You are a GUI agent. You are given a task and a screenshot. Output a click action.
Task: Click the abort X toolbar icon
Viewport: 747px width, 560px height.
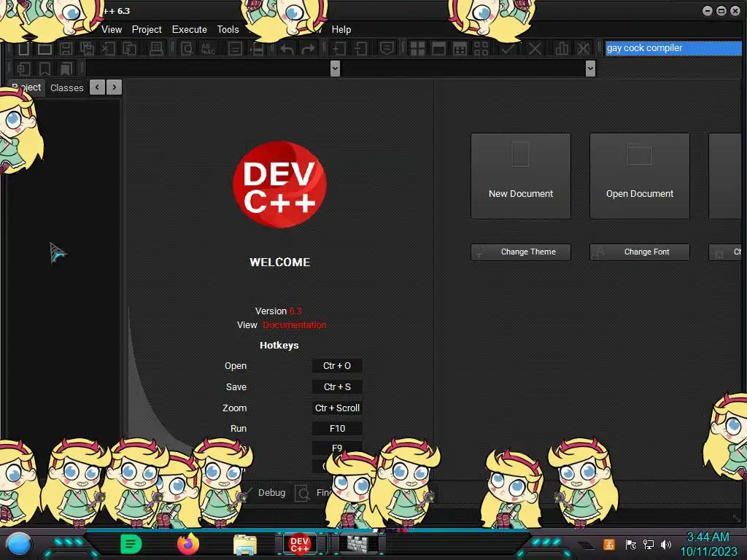pyautogui.click(x=535, y=49)
